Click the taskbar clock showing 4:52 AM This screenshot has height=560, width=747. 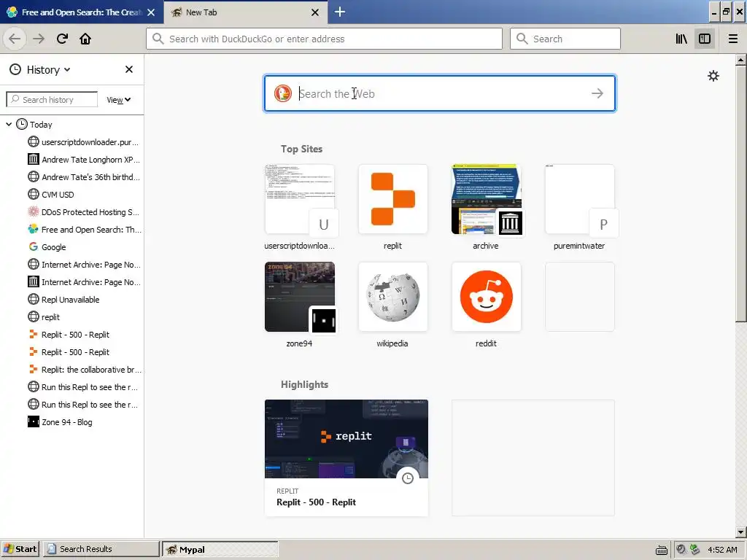[722, 550]
